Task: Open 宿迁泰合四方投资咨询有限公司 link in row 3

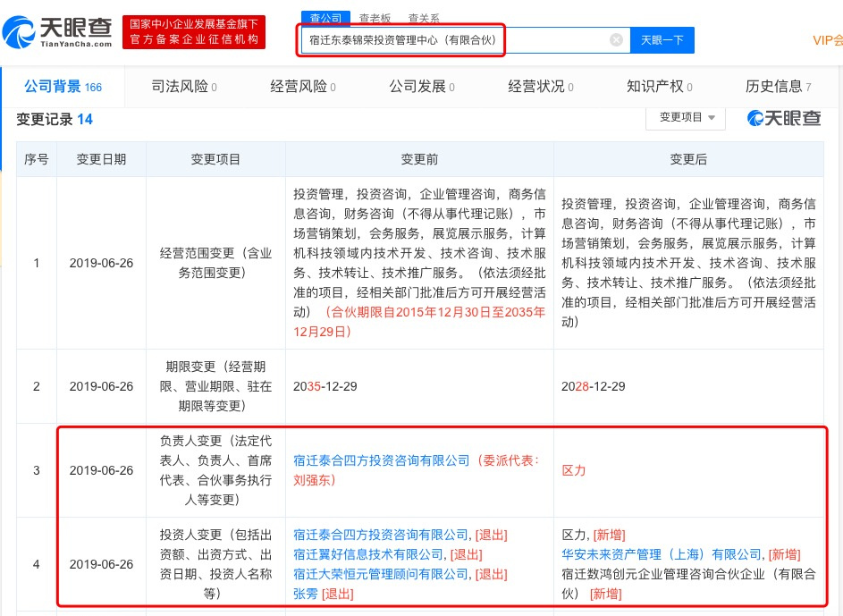Action: 381,460
